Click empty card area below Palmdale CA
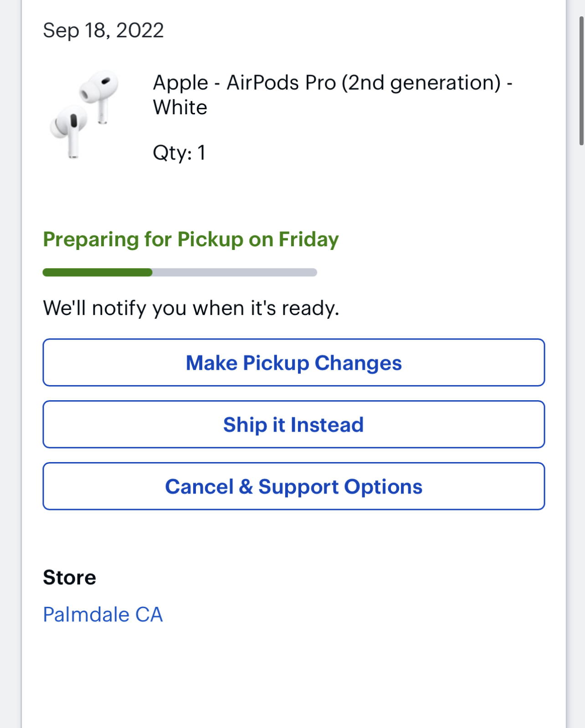585x728 pixels. pos(294,678)
